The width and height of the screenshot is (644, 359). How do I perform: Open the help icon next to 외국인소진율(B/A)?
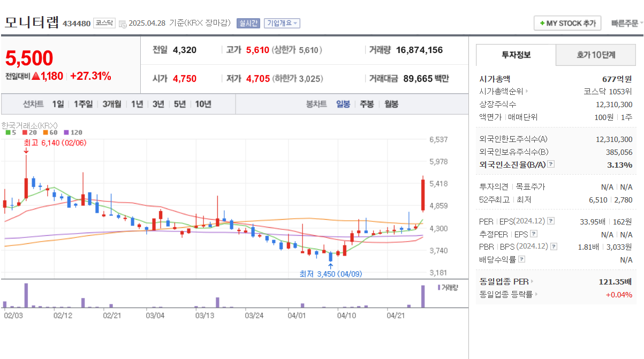[x=550, y=164]
